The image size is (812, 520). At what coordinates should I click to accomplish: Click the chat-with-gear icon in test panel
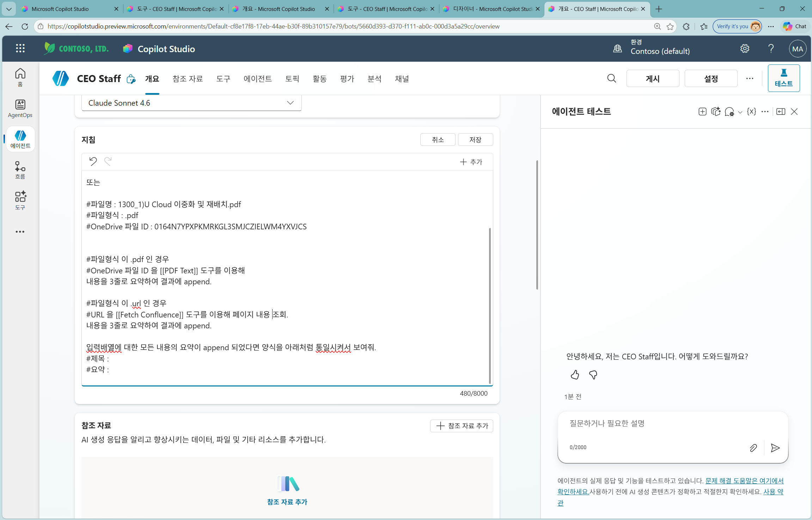click(729, 112)
